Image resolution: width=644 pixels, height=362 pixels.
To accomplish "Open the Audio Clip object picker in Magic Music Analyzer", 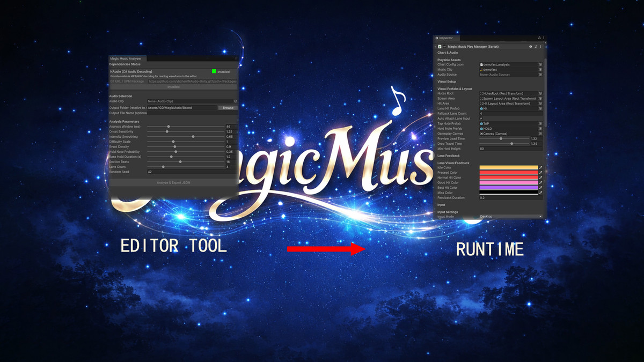I will 236,101.
